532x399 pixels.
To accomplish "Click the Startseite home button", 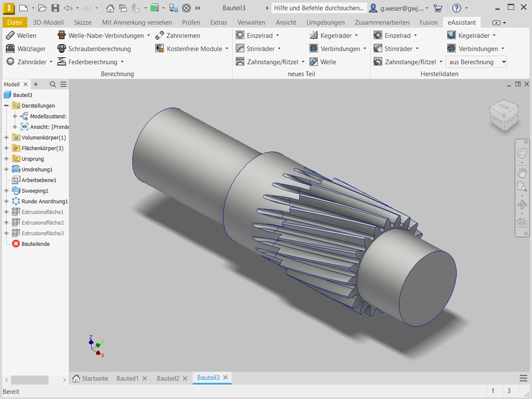I will pos(90,378).
